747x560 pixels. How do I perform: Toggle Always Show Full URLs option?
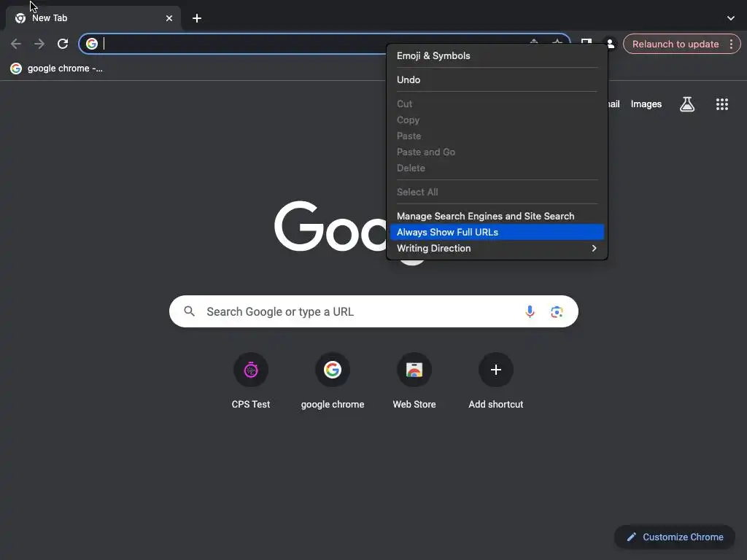[x=497, y=232]
